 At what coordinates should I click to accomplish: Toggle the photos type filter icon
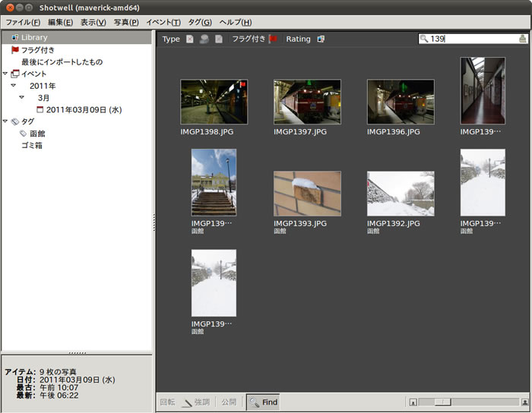(190, 39)
